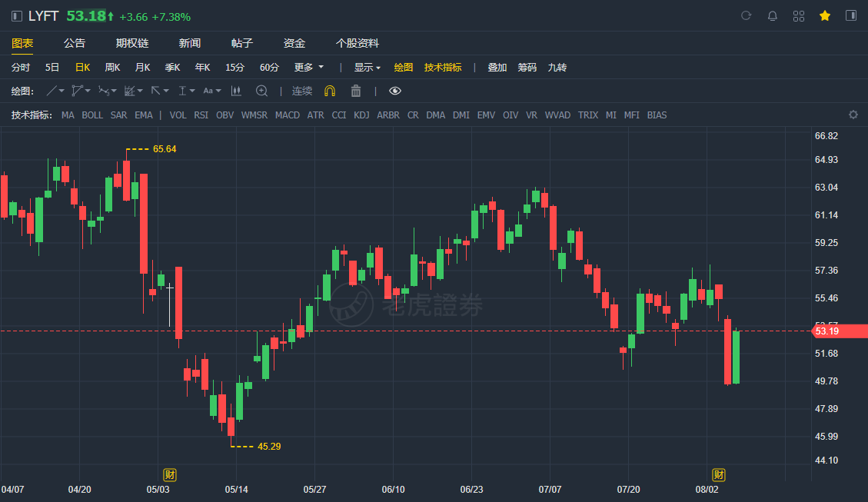Toggle the 绘图 drawing toolbar
Image resolution: width=868 pixels, height=502 pixels.
[403, 68]
